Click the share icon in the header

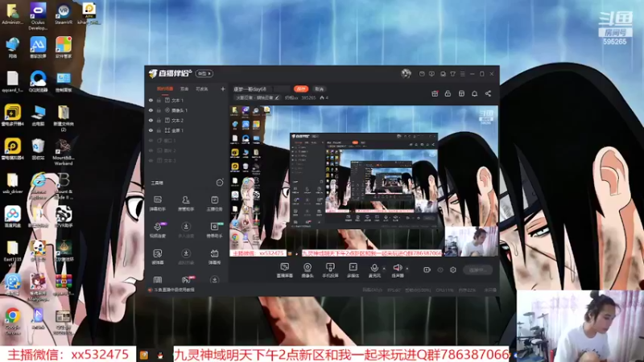click(488, 93)
